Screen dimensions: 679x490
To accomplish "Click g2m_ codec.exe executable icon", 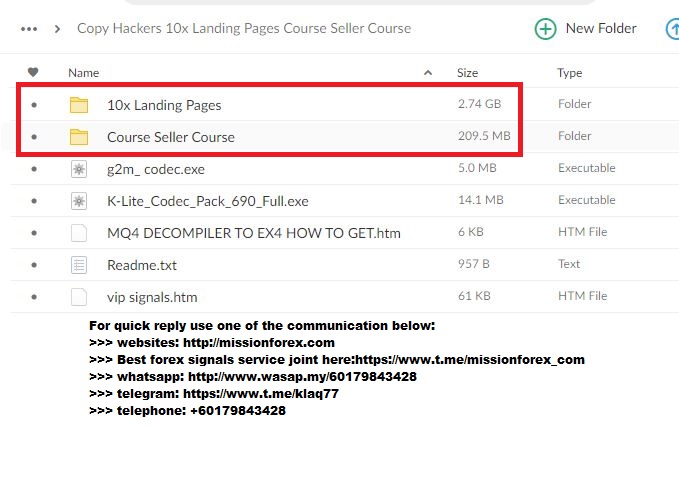I will (79, 169).
